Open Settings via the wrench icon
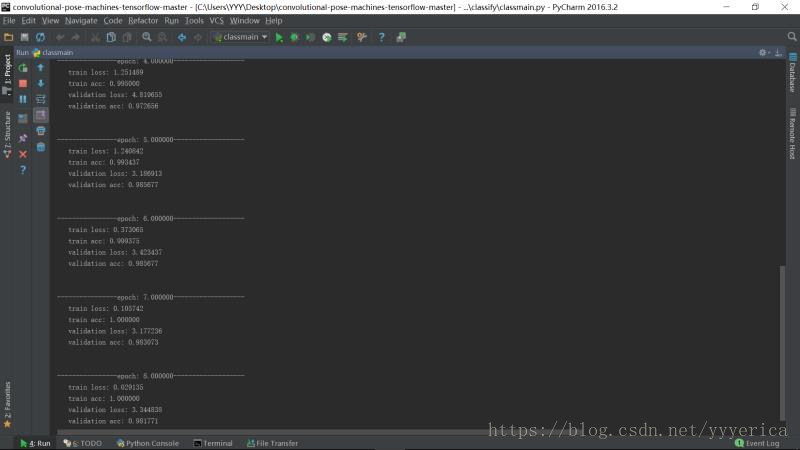Image resolution: width=800 pixels, height=450 pixels. [x=362, y=37]
